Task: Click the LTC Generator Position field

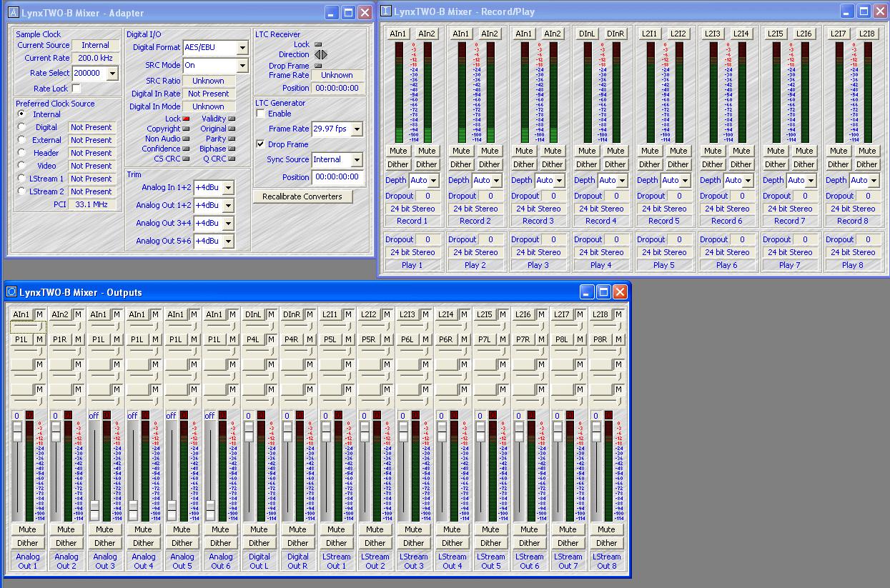Action: click(x=337, y=176)
